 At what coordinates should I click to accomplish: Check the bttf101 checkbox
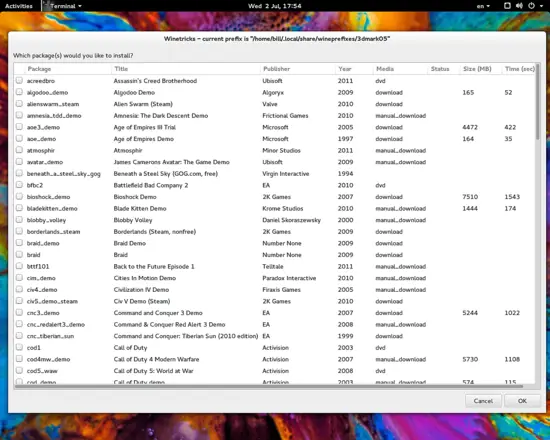pos(19,266)
